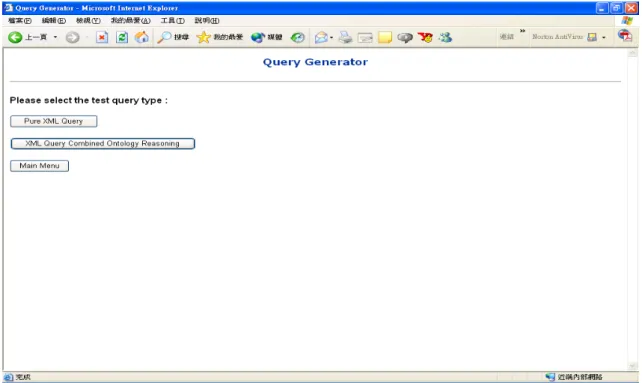Click the greyed Forward arrow icon

(72, 37)
